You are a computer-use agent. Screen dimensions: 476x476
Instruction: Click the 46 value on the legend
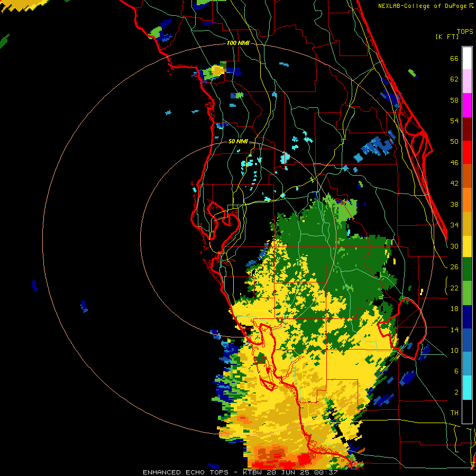[x=454, y=163]
